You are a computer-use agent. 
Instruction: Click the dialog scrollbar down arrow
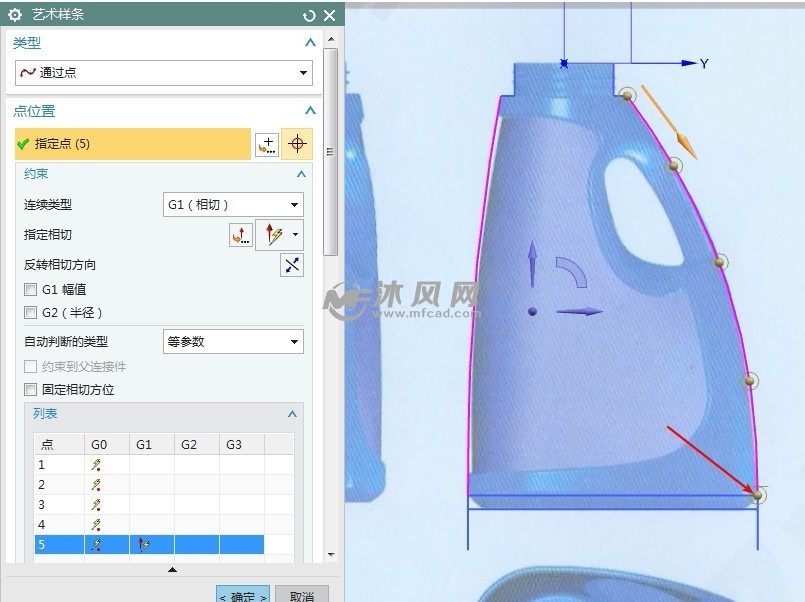pyautogui.click(x=331, y=554)
